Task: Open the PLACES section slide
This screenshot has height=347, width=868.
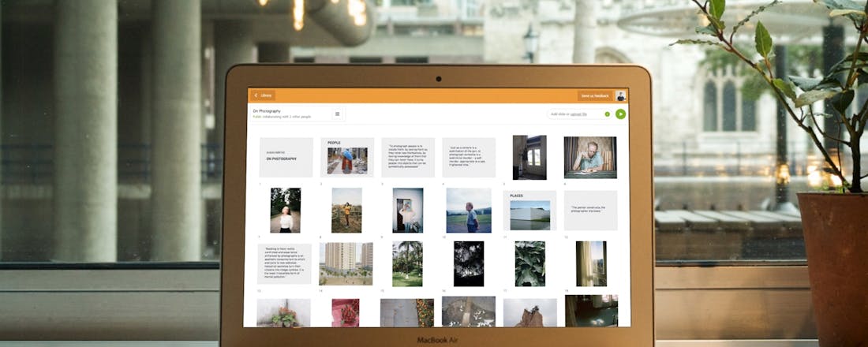Action: pos(529,211)
